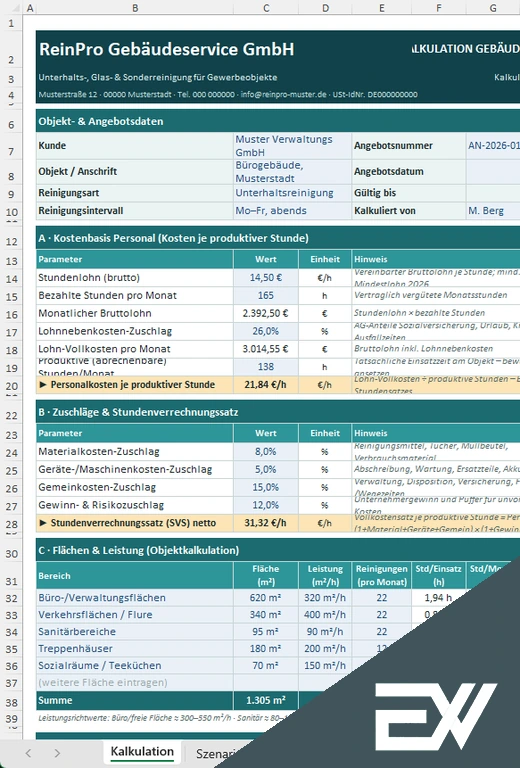520x768 pixels.
Task: Select column C header
Action: point(266,8)
